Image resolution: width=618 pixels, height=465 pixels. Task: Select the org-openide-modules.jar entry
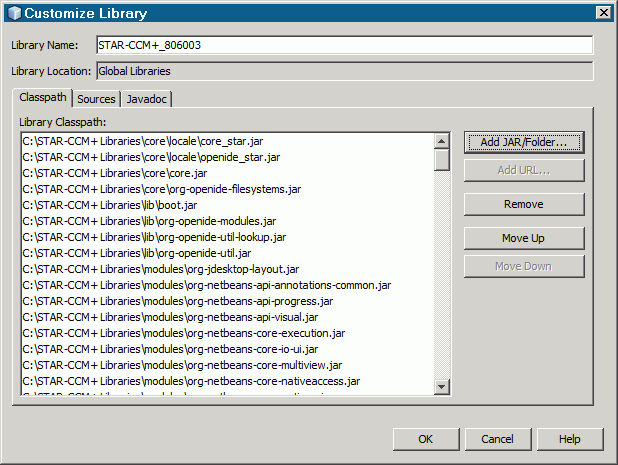(x=228, y=221)
